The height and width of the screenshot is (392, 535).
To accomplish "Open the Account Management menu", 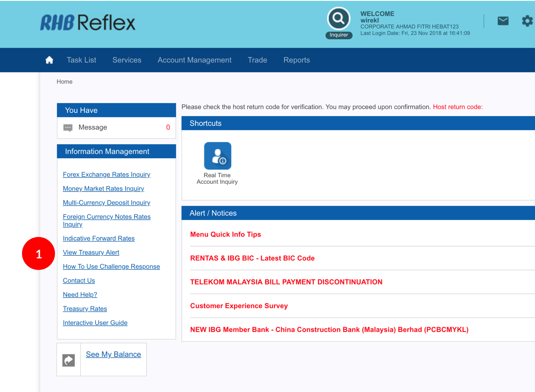I will click(194, 60).
